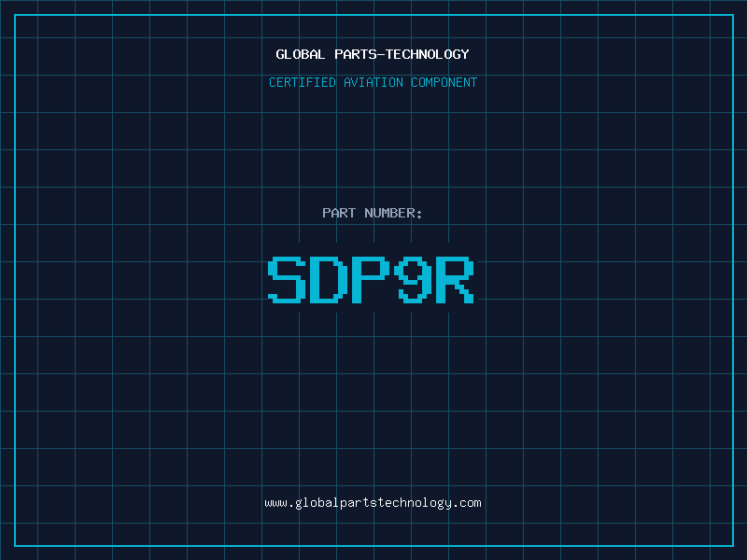Screen dimensions: 747x560
Task: Click the .com ending of the website URL
Action: pyautogui.click(x=467, y=502)
